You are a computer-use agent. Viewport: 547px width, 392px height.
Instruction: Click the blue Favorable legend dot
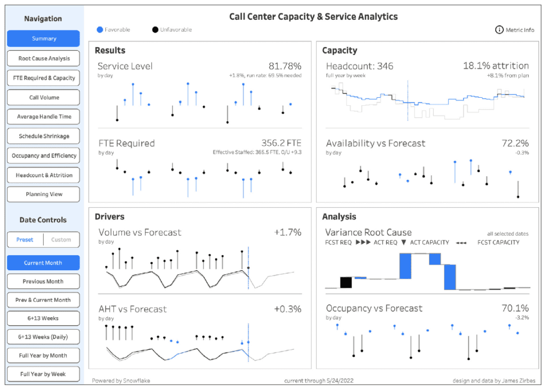point(99,29)
